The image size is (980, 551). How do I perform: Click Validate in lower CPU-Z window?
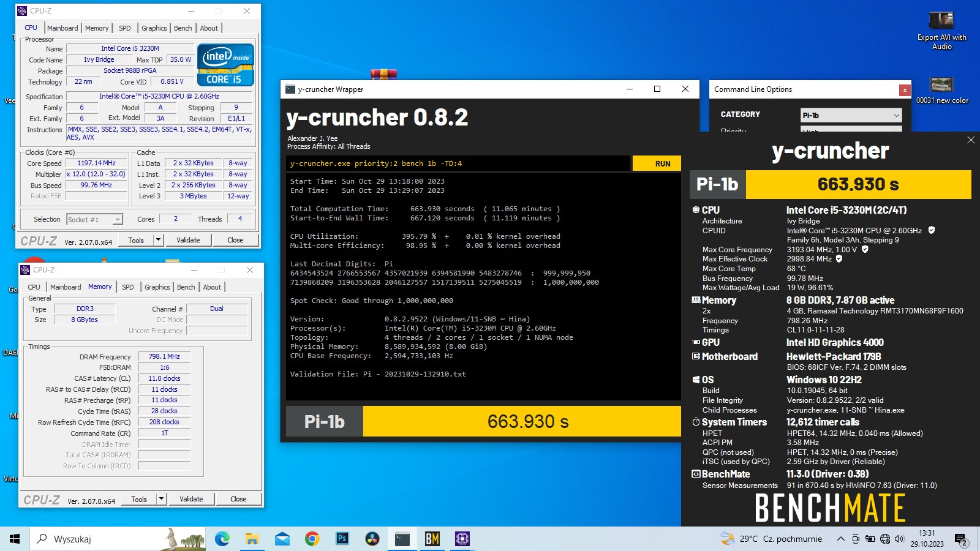pyautogui.click(x=191, y=499)
